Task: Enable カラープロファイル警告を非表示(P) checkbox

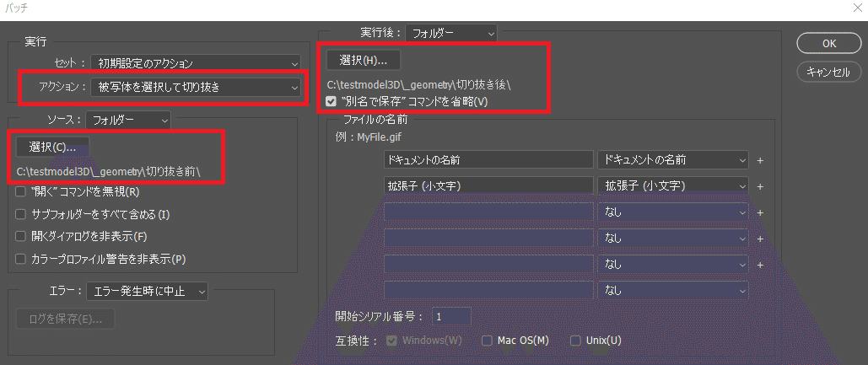Action: [x=21, y=258]
